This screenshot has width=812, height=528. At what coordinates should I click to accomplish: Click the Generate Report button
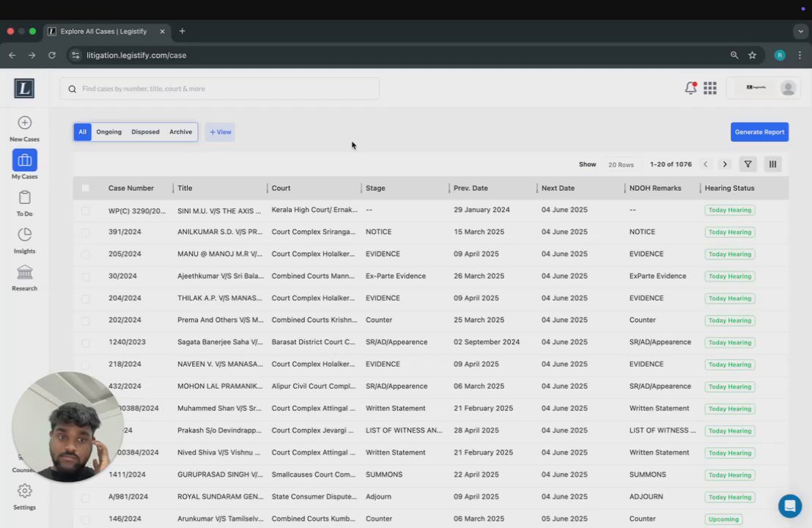(x=759, y=132)
